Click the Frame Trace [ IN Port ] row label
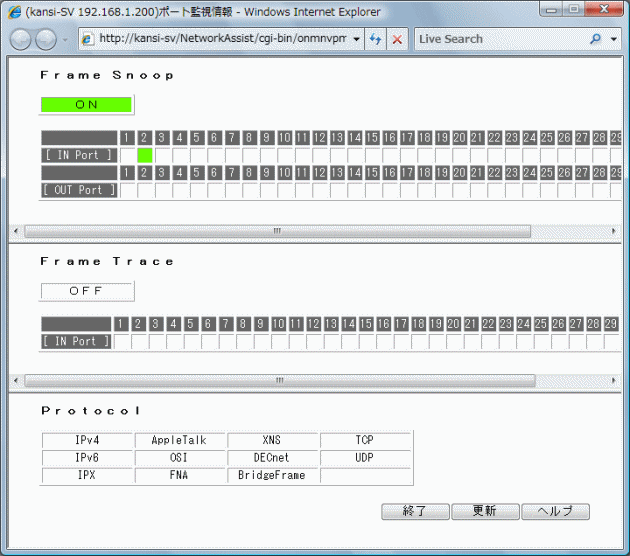The width and height of the screenshot is (630, 556). coord(76,341)
